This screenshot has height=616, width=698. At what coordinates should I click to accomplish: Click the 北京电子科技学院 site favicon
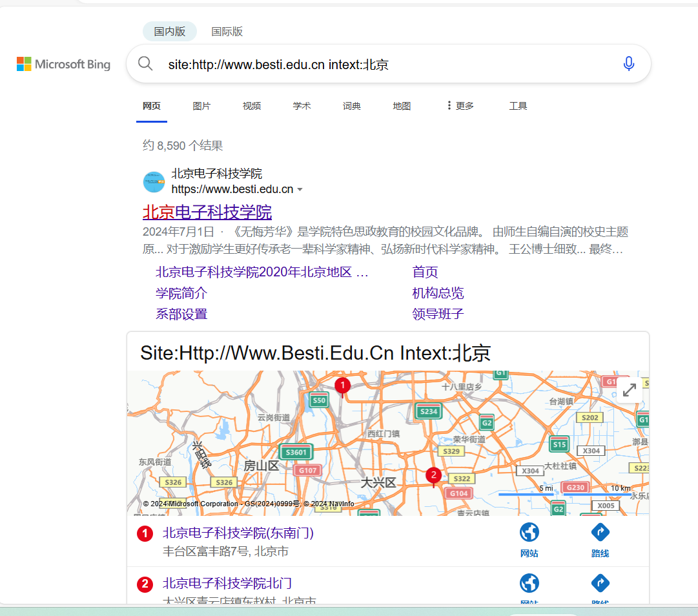(x=154, y=181)
